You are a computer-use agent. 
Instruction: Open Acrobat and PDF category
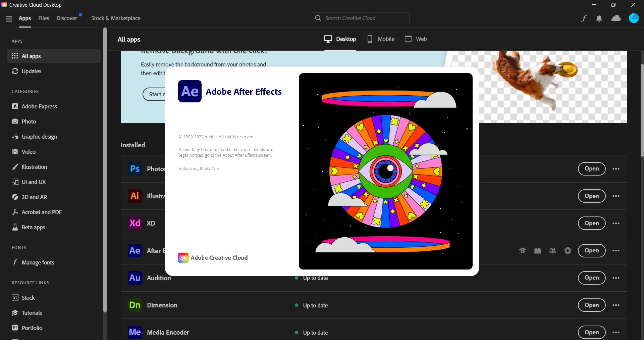[x=54, y=212]
